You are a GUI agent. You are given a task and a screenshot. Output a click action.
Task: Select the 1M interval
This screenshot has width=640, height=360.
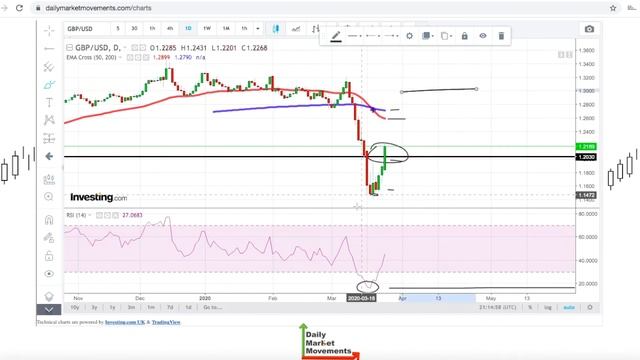(226, 29)
